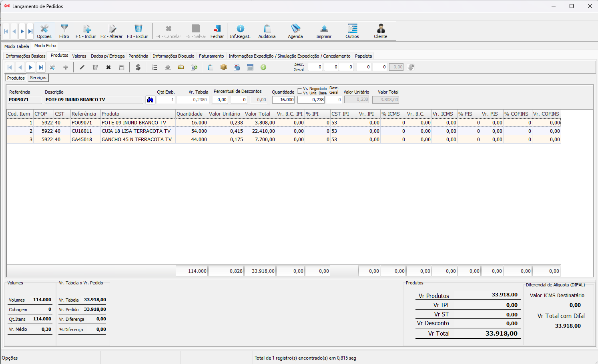
Task: Click F1 - Incluir to add order
Action: tap(86, 31)
